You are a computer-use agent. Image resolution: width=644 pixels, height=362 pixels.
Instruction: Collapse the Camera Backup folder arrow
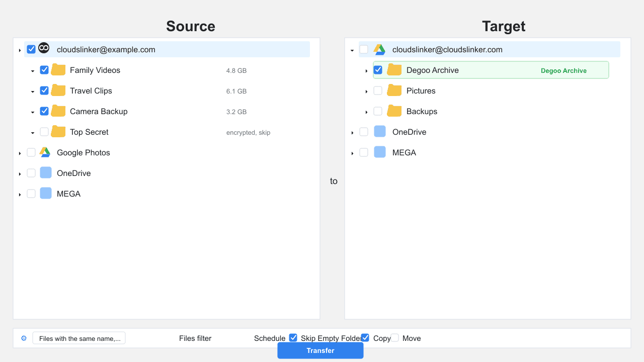(33, 112)
